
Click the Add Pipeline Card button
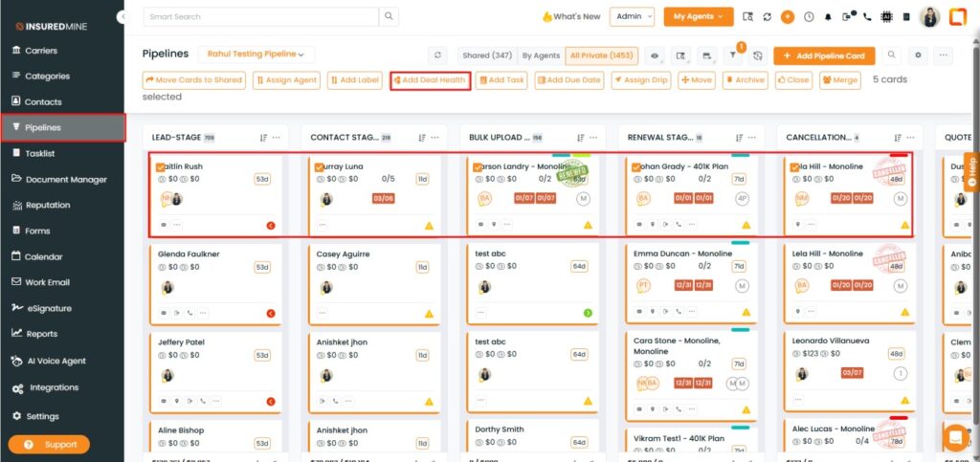[x=824, y=55]
